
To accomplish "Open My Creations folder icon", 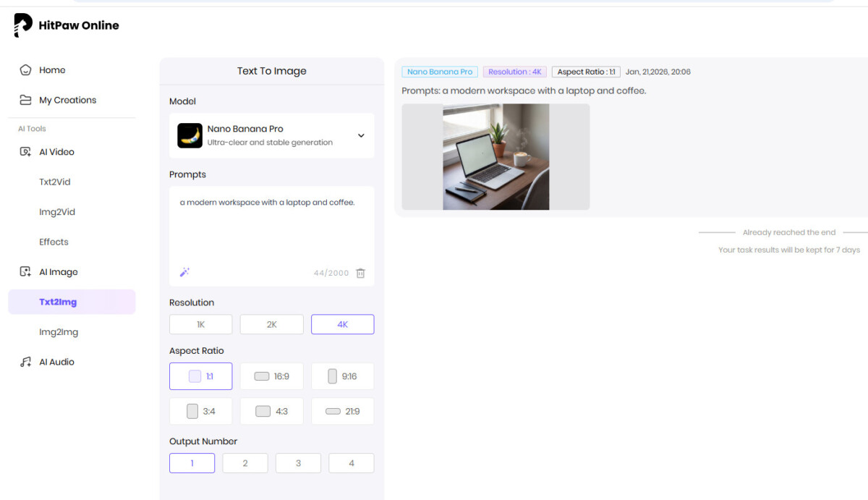I will [26, 100].
